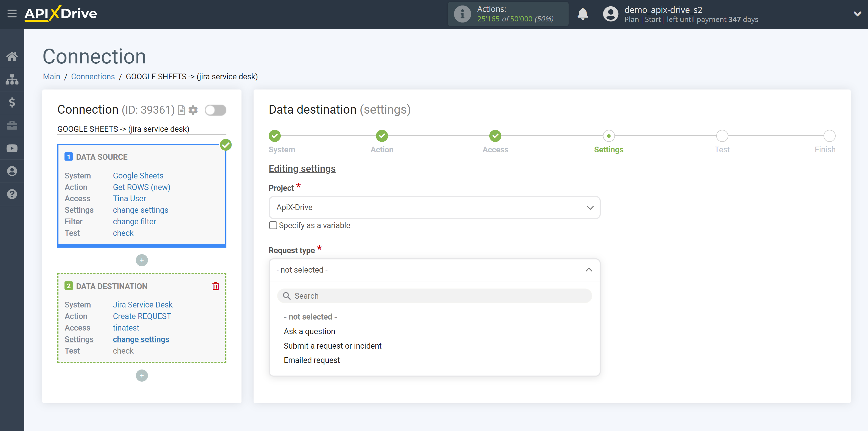Select 'Submit a request or incident'

click(333, 346)
